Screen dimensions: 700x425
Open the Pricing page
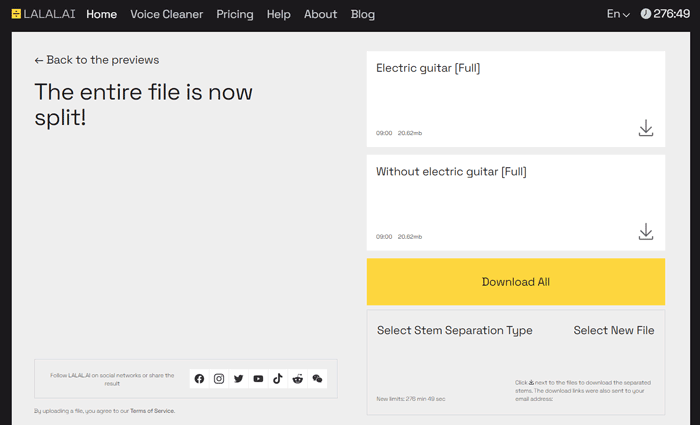[235, 14]
